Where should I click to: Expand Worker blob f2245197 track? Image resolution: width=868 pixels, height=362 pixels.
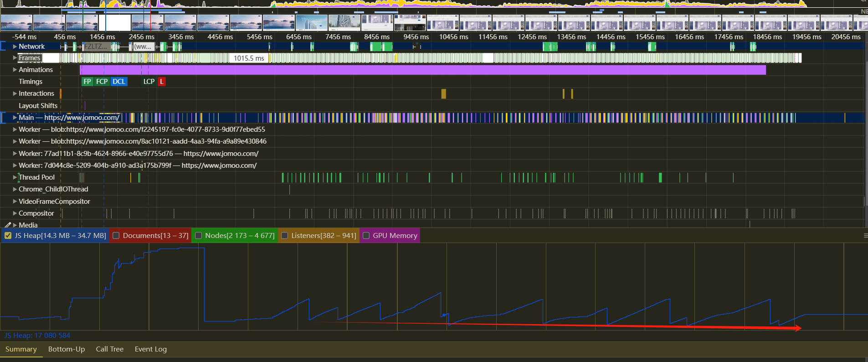click(x=15, y=129)
